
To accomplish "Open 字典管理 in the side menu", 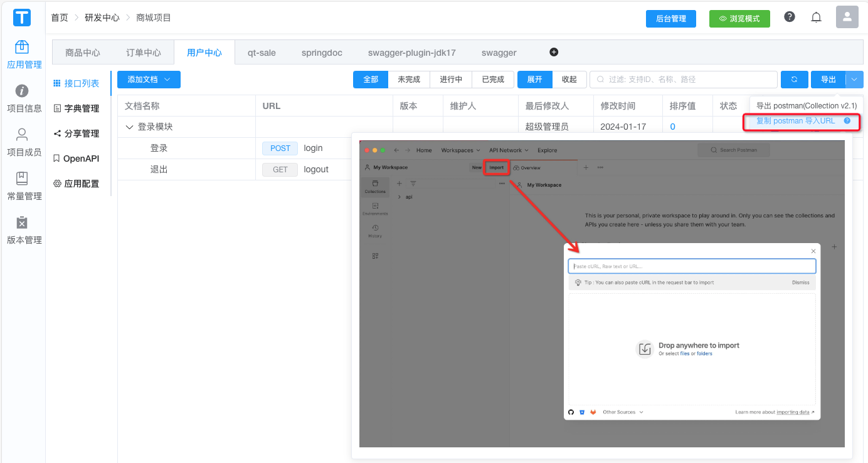I will [x=77, y=108].
